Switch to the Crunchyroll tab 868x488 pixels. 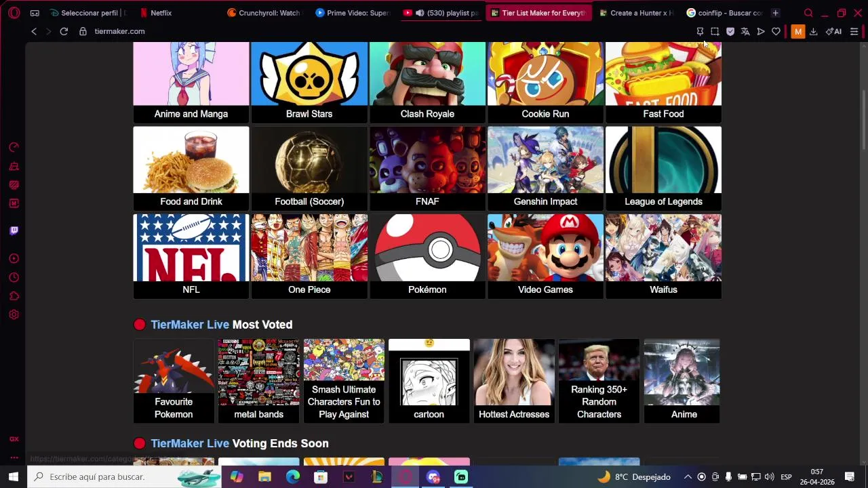tap(264, 13)
